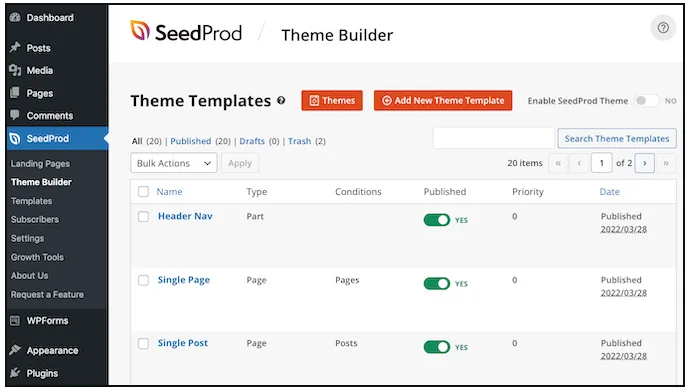Filter by Published templates link
690x390 pixels.
coord(191,141)
